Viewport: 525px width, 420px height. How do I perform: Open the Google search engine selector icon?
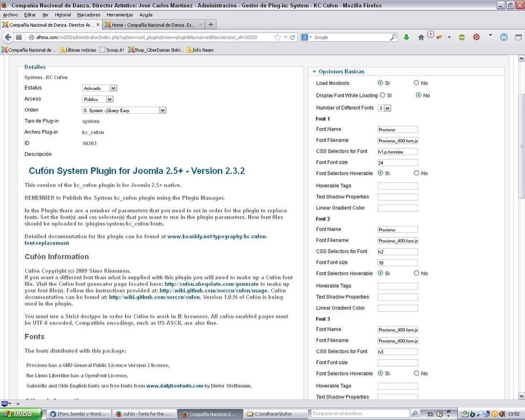click(306, 37)
